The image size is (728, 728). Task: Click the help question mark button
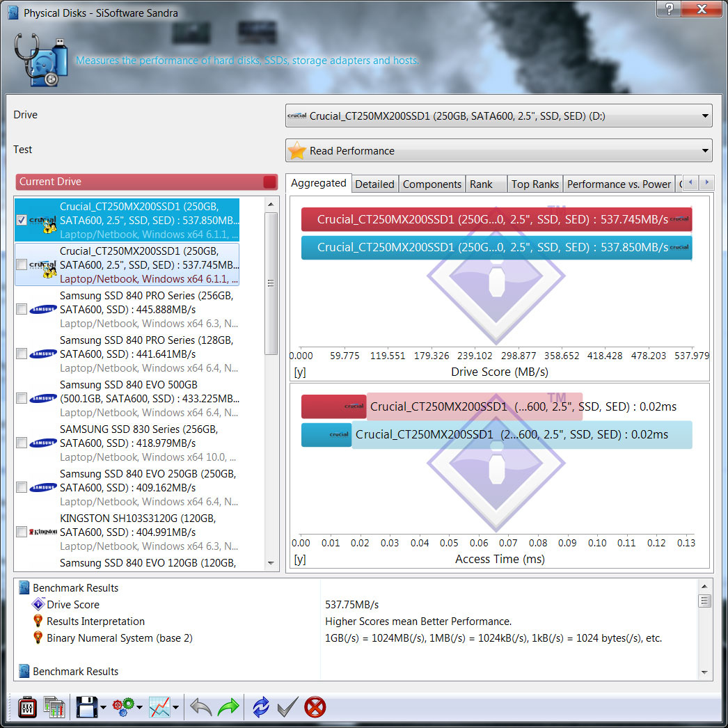click(x=669, y=9)
